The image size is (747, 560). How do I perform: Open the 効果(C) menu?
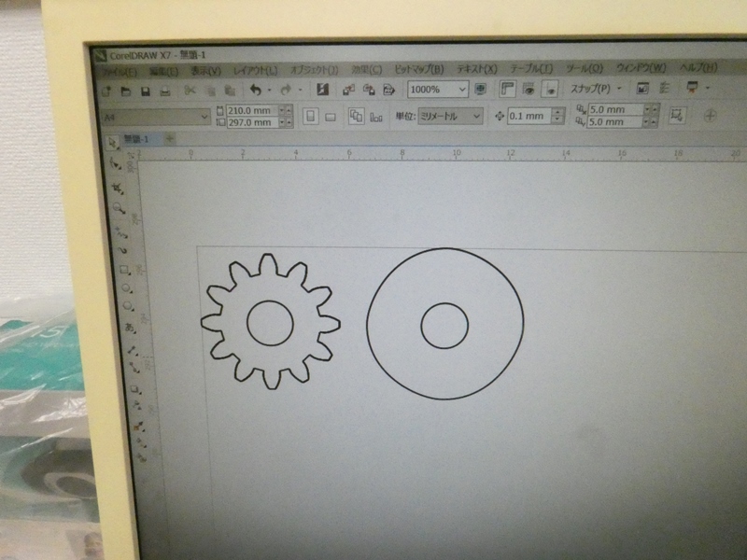coord(366,69)
